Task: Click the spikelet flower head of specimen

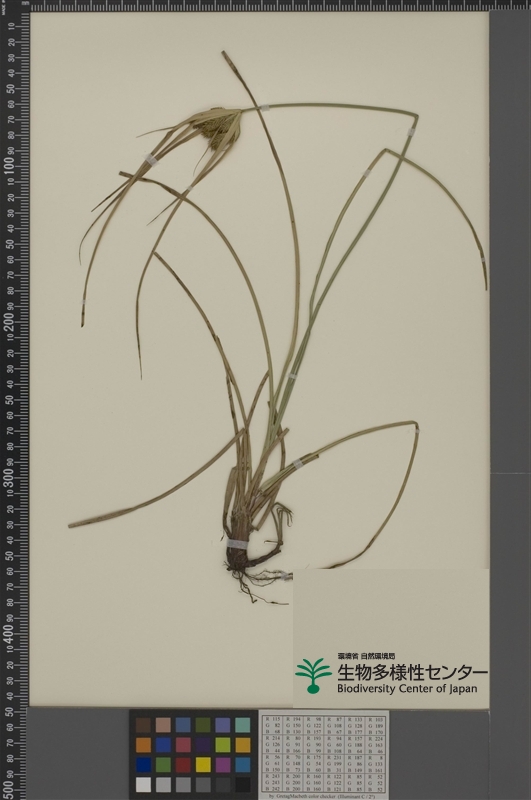Action: click(x=219, y=132)
